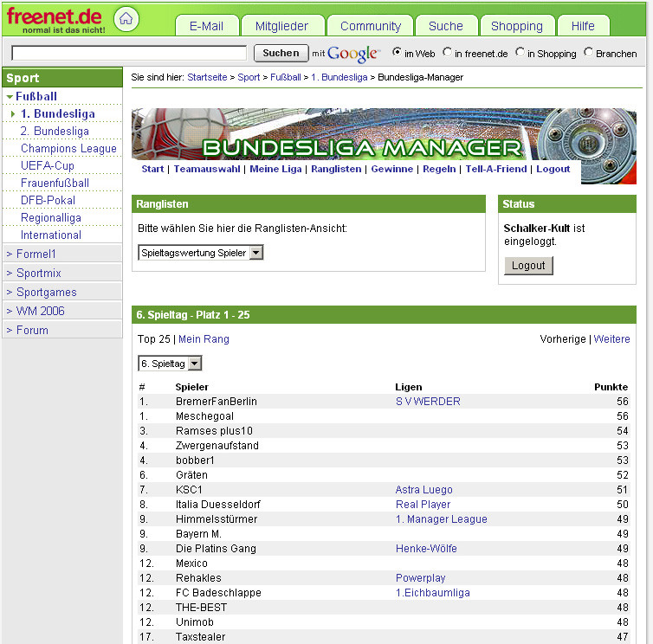Switch to the Community tab
Image resolution: width=653 pixels, height=644 pixels.
click(370, 26)
